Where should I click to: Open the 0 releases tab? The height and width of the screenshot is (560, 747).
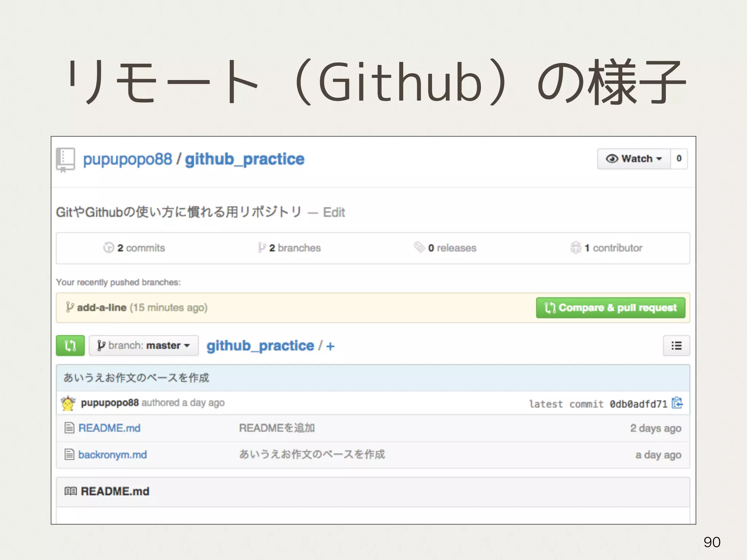pos(445,248)
